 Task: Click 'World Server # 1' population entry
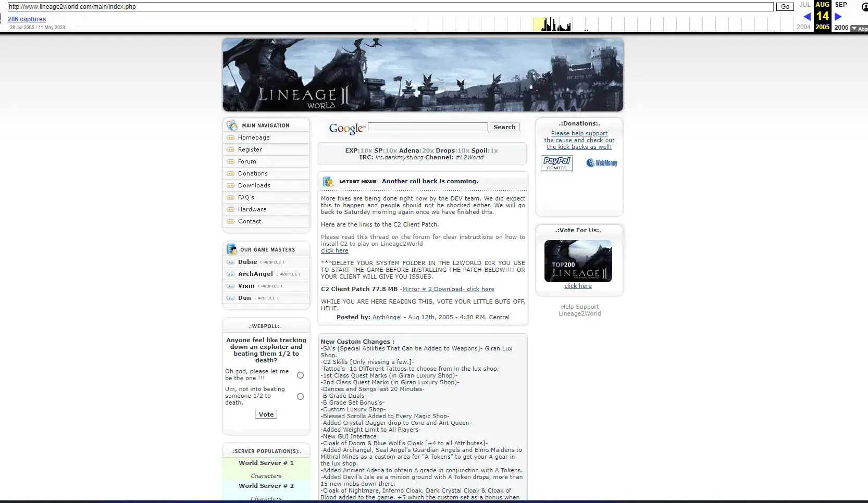click(266, 463)
